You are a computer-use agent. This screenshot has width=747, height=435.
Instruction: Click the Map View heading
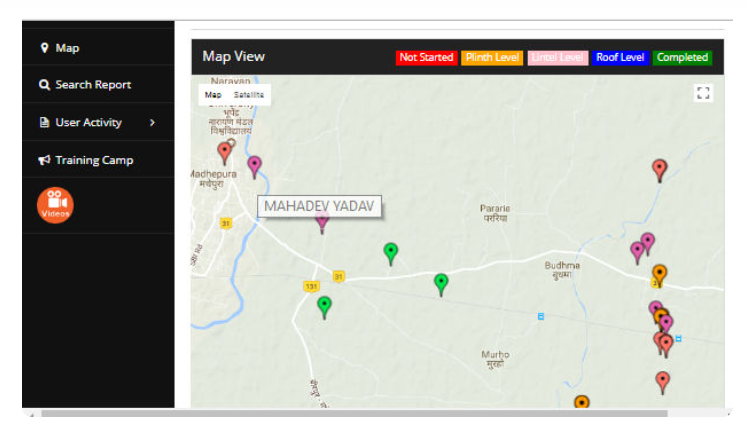click(x=233, y=56)
